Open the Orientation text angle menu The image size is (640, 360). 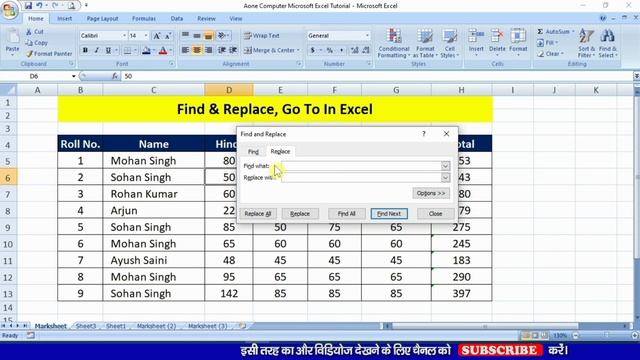(223, 36)
